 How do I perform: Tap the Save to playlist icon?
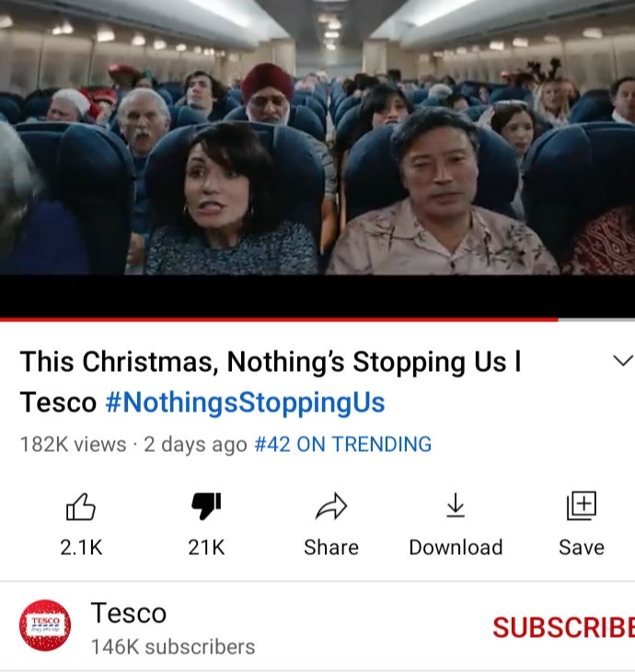coord(581,505)
